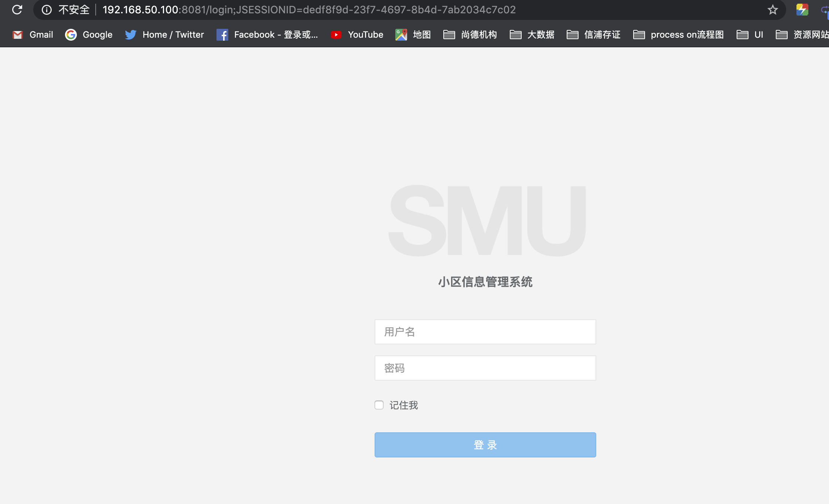Expand the 大数据 bookmark folder
Image resolution: width=829 pixels, height=504 pixels.
point(532,35)
